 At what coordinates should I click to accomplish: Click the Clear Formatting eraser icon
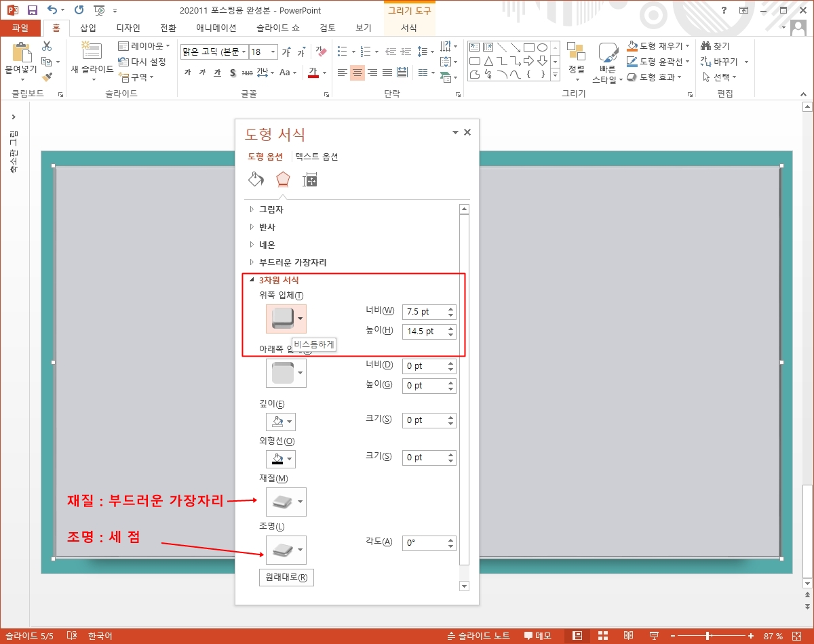point(321,52)
